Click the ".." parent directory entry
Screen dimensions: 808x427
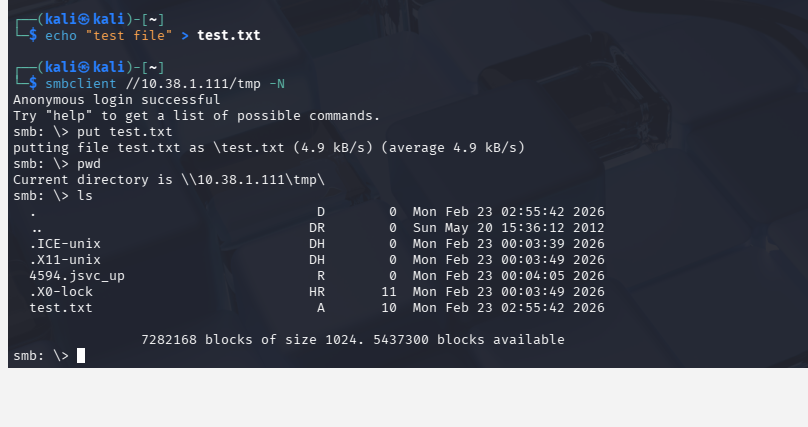click(37, 228)
